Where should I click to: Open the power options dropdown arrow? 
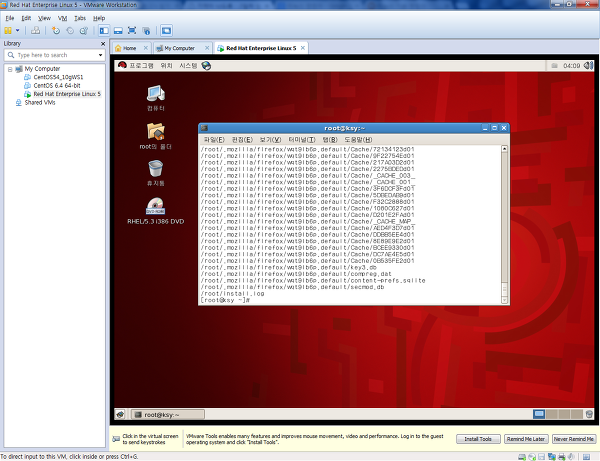click(x=18, y=31)
